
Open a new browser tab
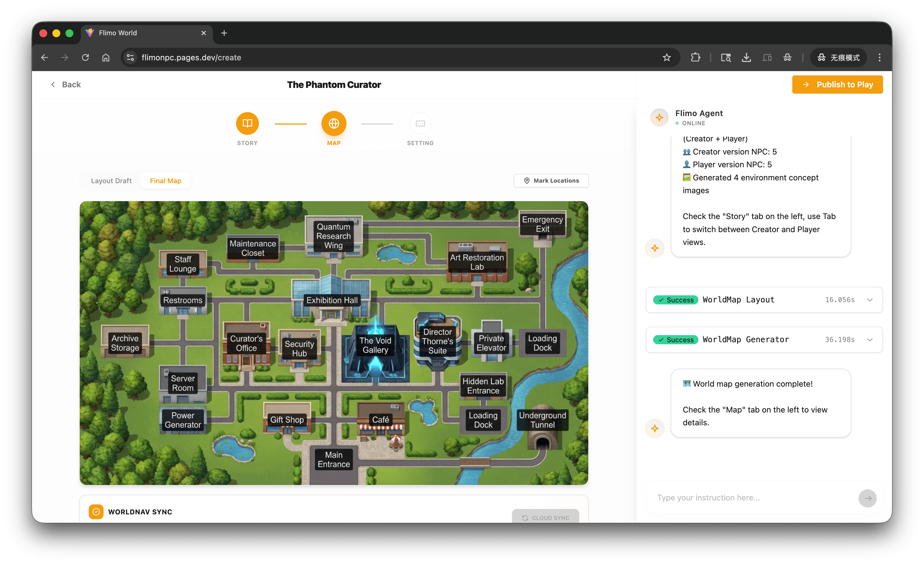pos(224,33)
